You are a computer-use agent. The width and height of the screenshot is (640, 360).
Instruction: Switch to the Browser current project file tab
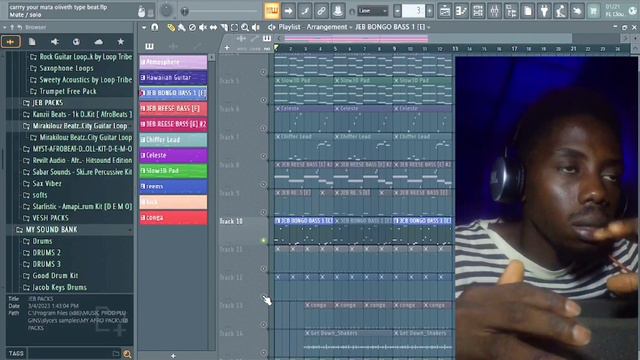pyautogui.click(x=32, y=42)
